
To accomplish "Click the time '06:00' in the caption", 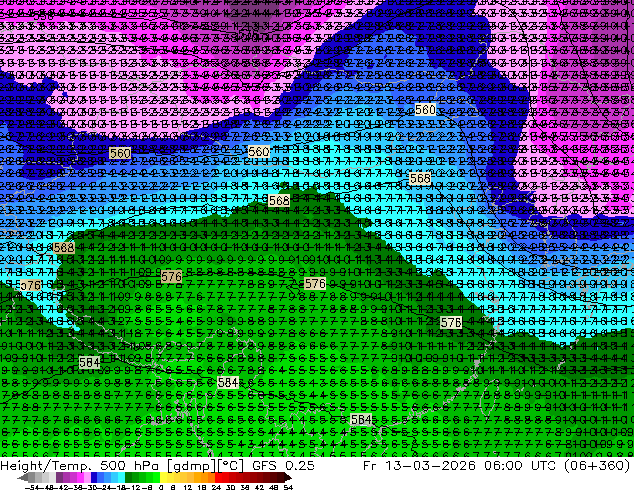I will 503,466.
